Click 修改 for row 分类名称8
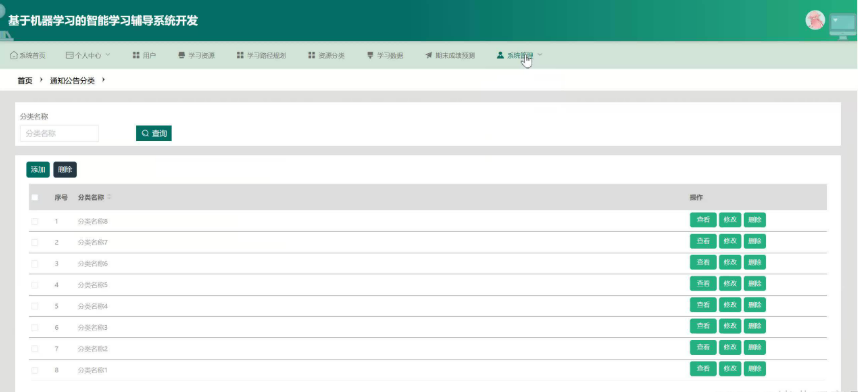The width and height of the screenshot is (858, 392). [x=730, y=220]
